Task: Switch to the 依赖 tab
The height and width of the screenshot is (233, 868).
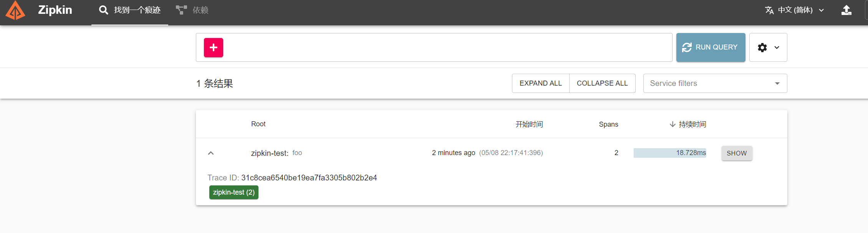Action: pyautogui.click(x=192, y=10)
